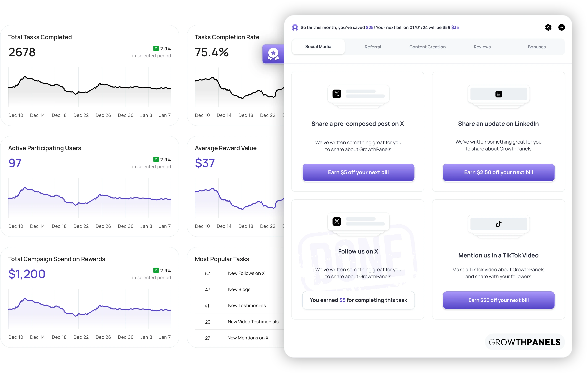Screen dimensions: 588x374
Task: Select the Reviews tab
Action: coord(482,47)
